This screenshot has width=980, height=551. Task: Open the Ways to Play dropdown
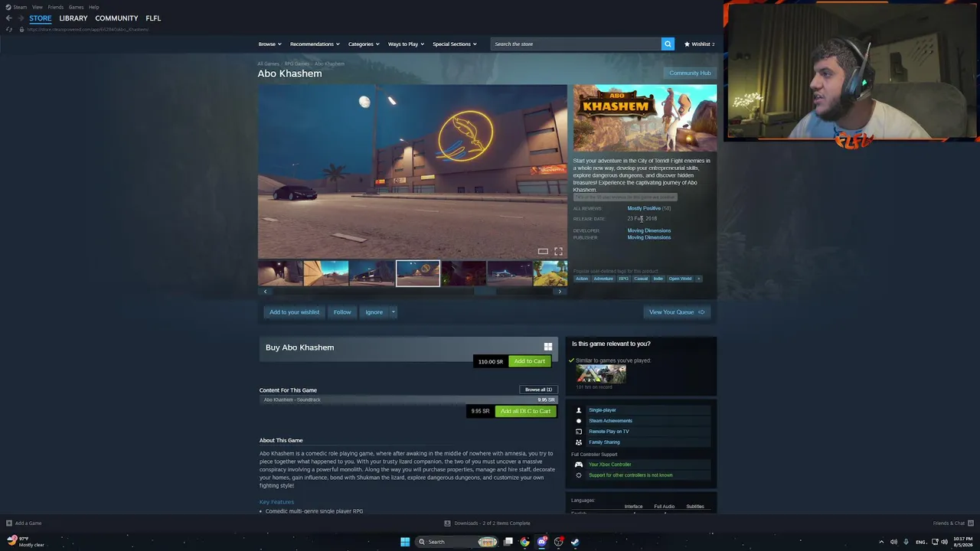(406, 44)
